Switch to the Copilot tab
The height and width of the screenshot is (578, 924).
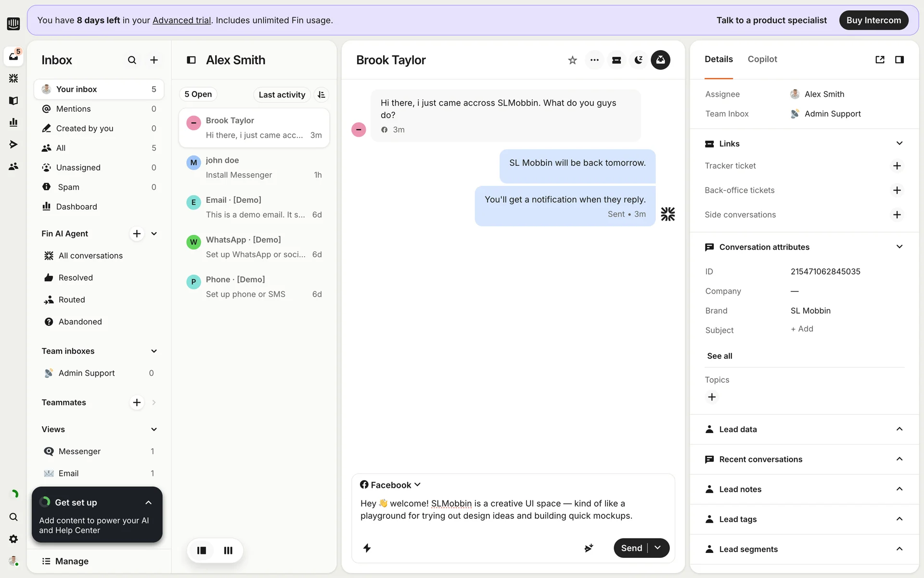(x=762, y=59)
